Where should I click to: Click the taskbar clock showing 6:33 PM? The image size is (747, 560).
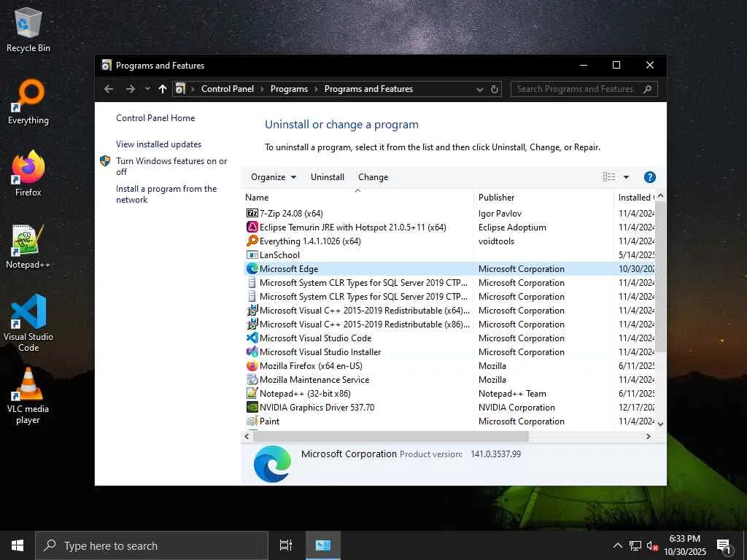point(684,545)
